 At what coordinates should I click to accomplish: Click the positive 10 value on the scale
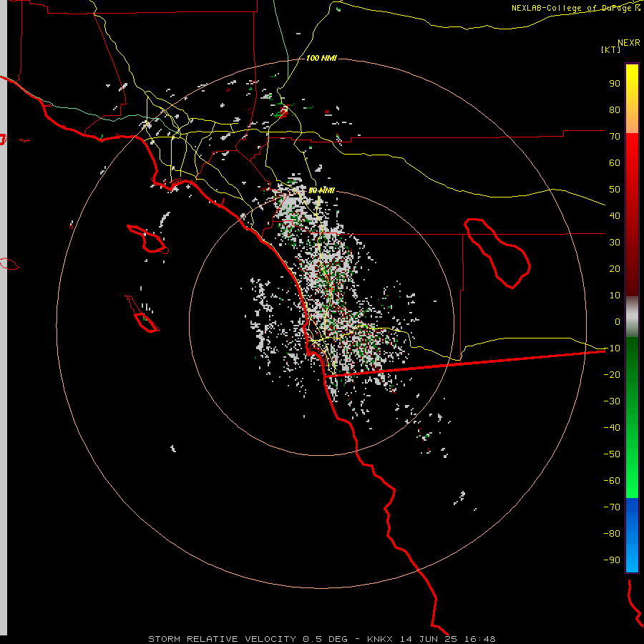tap(615, 296)
